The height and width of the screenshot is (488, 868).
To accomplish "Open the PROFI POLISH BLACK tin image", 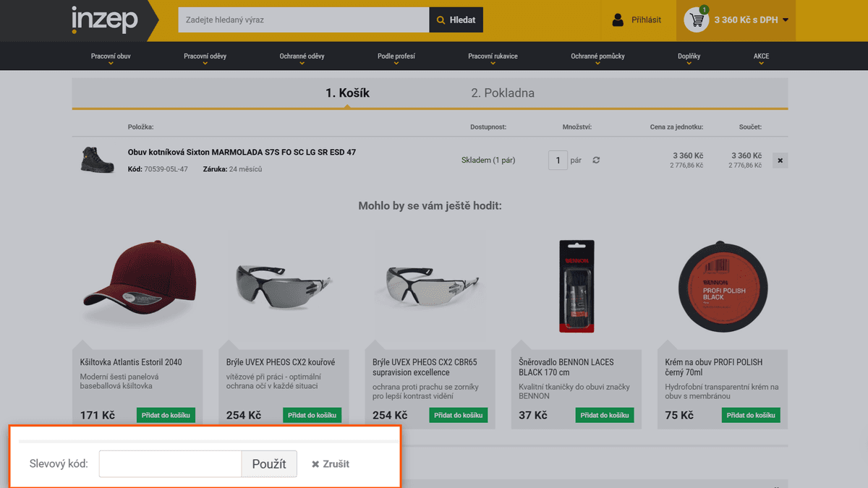I will [x=723, y=286].
